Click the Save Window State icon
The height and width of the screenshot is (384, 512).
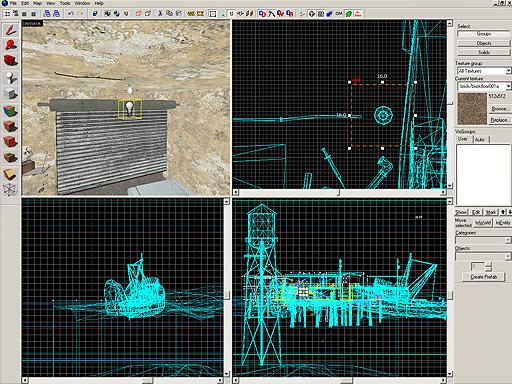coord(56,14)
